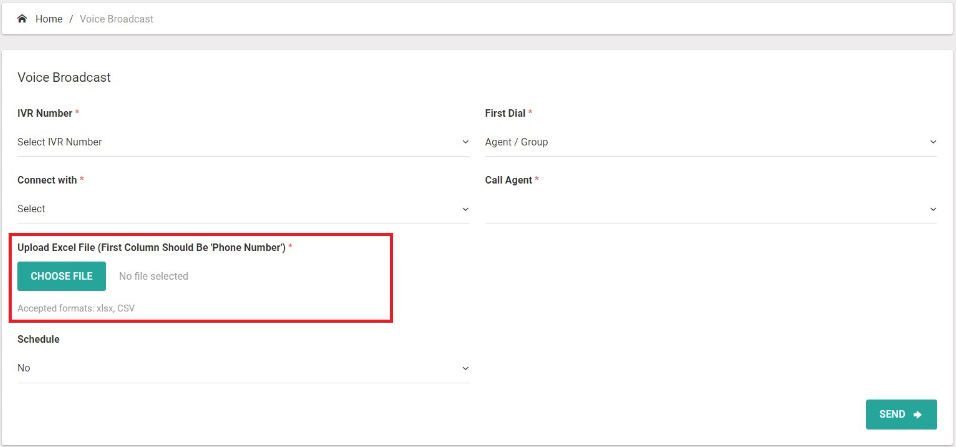The height and width of the screenshot is (447, 956).
Task: Click the Voice Broadcast breadcrumb item
Action: coord(116,19)
